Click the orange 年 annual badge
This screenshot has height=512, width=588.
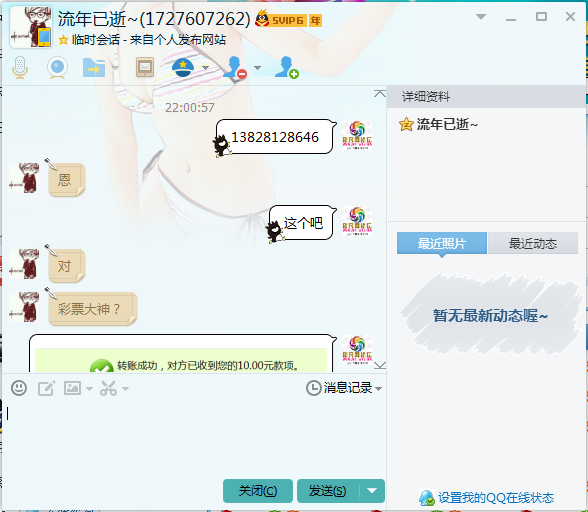[x=315, y=20]
